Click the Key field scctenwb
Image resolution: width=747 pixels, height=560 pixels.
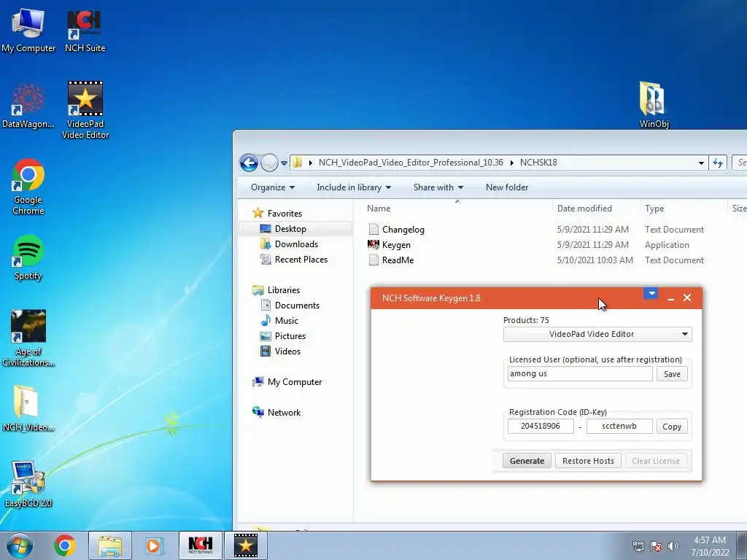coord(619,426)
